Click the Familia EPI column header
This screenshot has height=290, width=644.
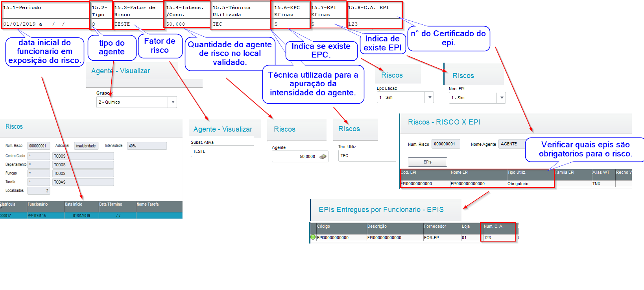pyautogui.click(x=573, y=175)
